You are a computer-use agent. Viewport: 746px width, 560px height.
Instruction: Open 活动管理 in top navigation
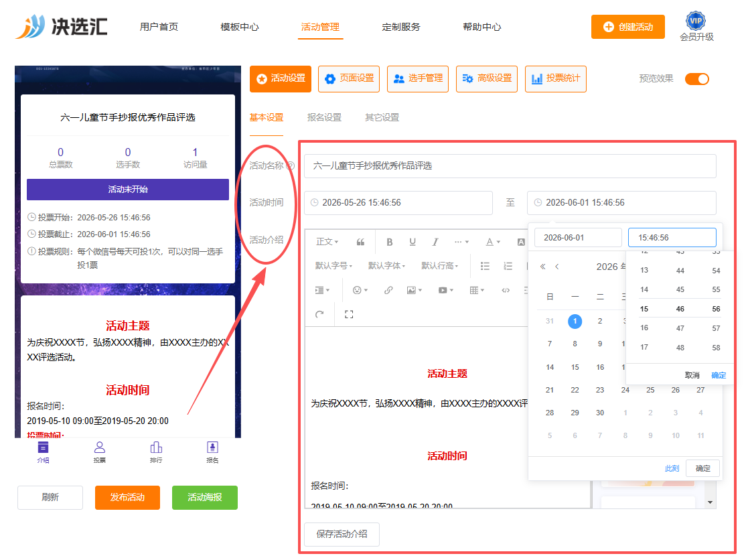pos(320,27)
